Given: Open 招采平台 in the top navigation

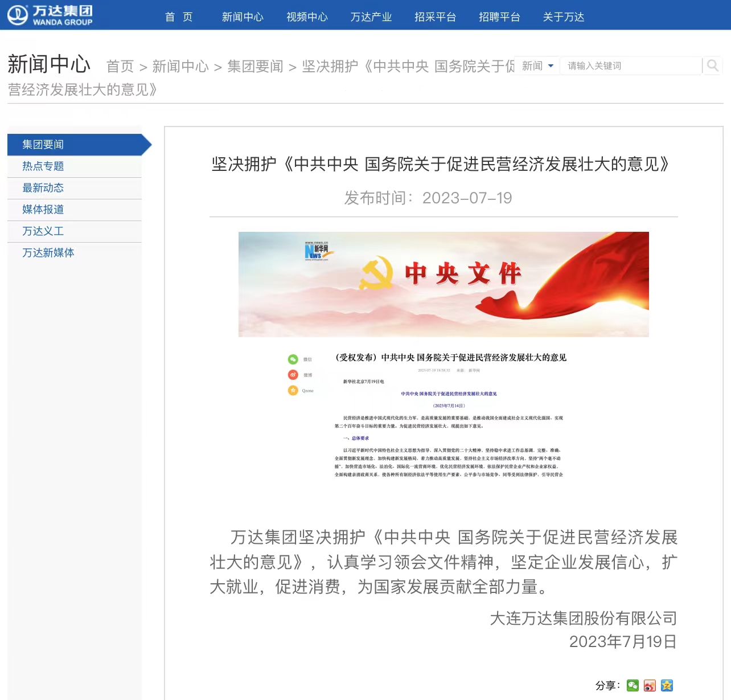Looking at the screenshot, I should (x=436, y=17).
